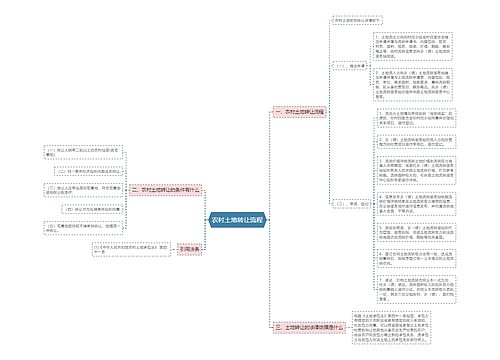Select the pink node 二、农村土地转让的条件有什么
This screenshot has width=500, height=360.
(165, 190)
